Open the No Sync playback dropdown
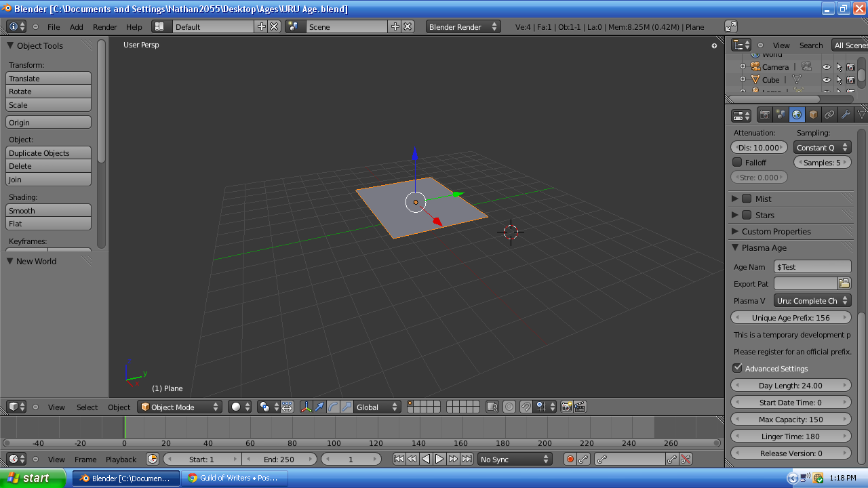 515,459
